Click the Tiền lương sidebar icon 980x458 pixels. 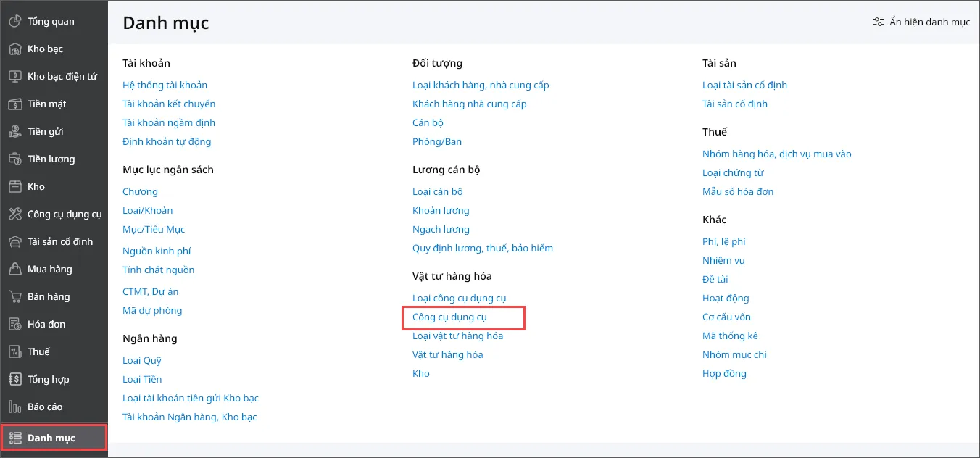click(15, 159)
